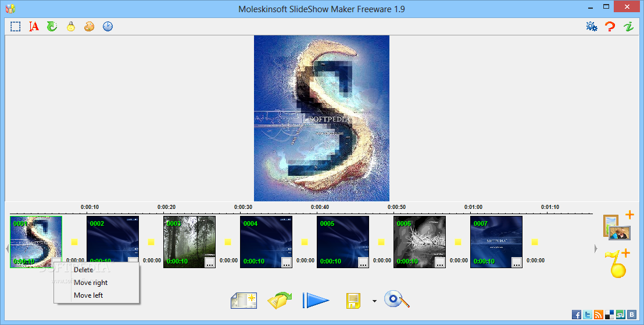Open the ... options button on slide 0005
This screenshot has height=325, width=644.
pyautogui.click(x=363, y=263)
